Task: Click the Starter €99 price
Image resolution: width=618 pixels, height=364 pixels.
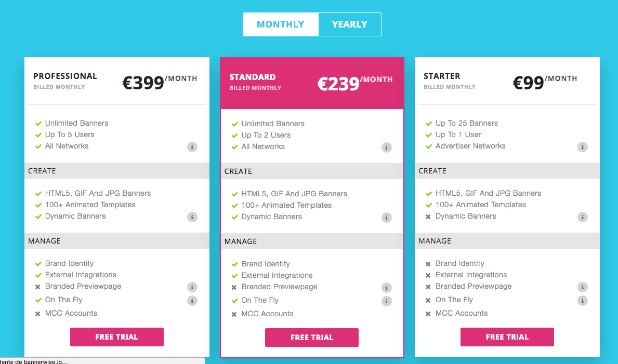Action: [x=529, y=83]
